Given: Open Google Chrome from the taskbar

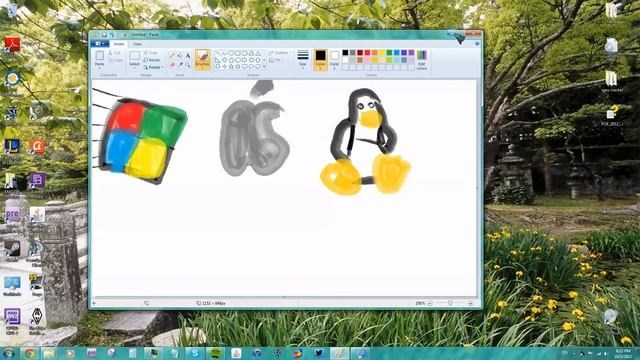Looking at the screenshot, I should [x=29, y=353].
